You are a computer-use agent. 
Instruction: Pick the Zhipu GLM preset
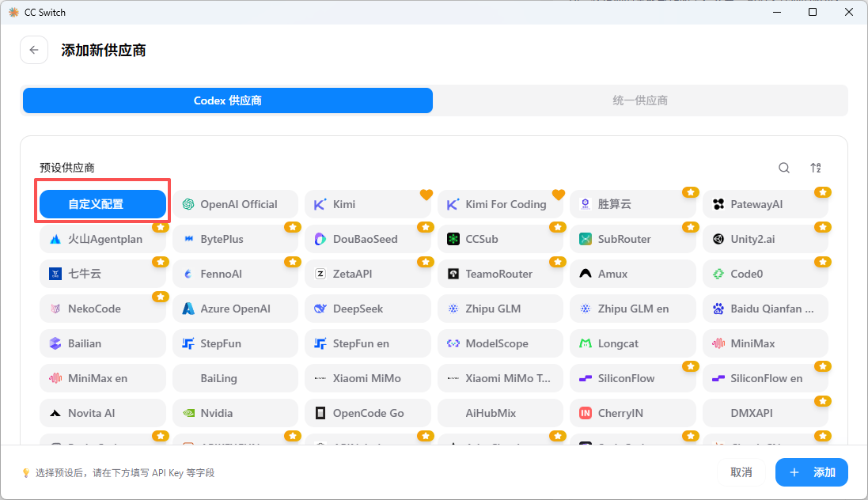pos(500,309)
